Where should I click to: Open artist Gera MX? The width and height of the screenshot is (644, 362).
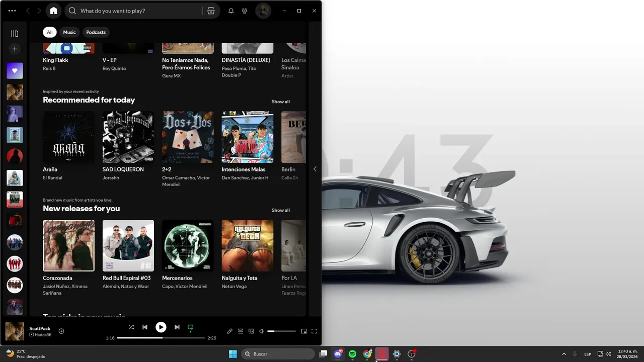[x=172, y=76]
